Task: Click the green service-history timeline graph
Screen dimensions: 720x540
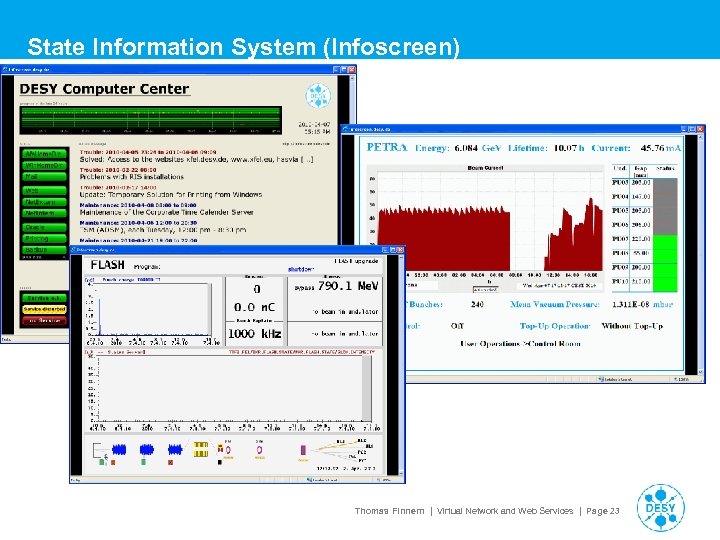Action: (x=151, y=120)
